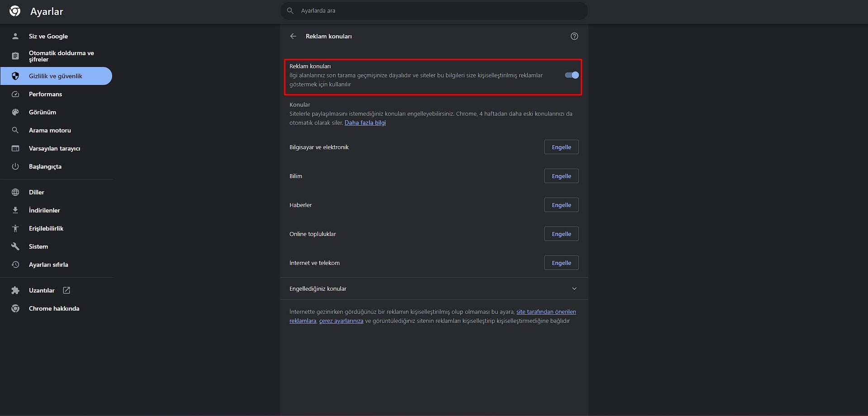This screenshot has height=416, width=868.
Task: Click the speedometer icon for Performans
Action: point(15,94)
